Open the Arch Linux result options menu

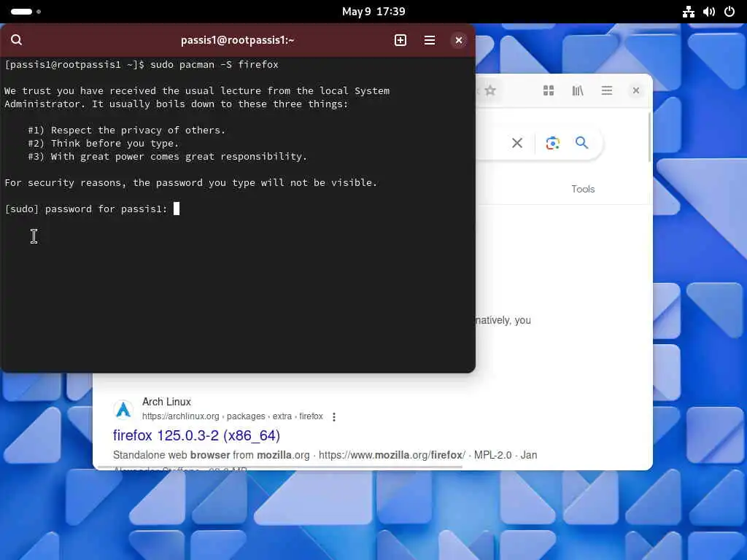334,416
